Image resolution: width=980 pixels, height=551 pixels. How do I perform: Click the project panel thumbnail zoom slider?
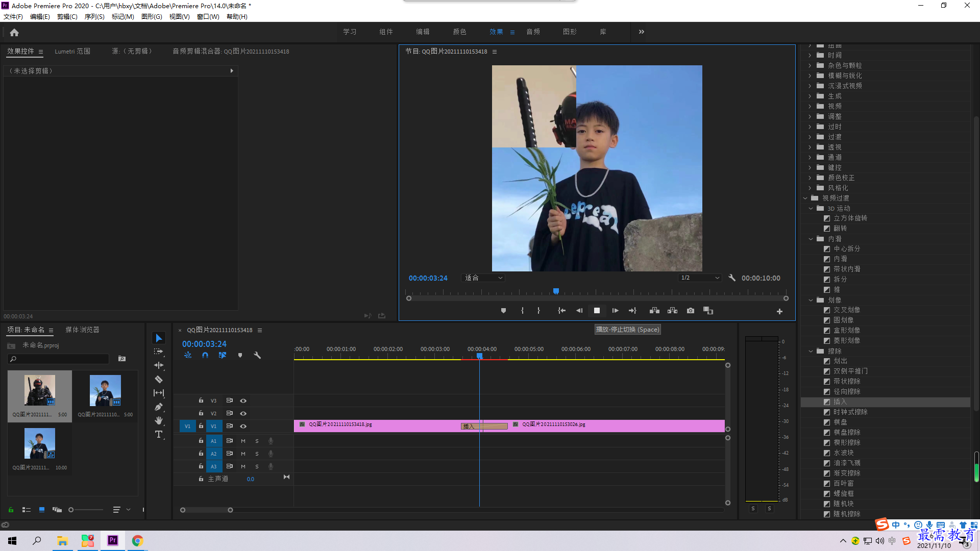click(71, 510)
